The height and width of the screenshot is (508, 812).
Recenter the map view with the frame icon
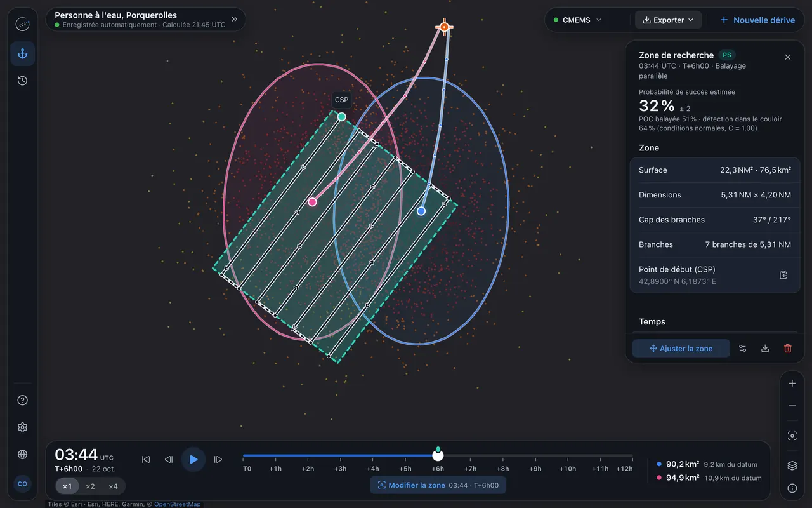[792, 436]
